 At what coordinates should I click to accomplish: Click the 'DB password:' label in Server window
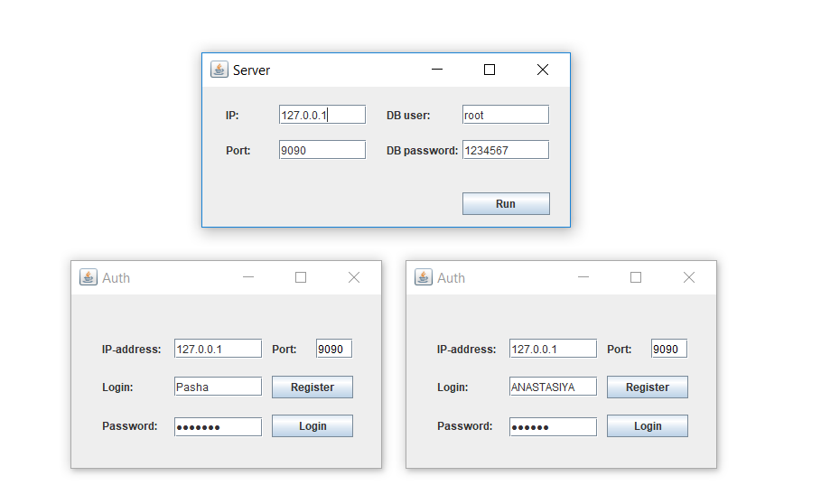[x=422, y=151]
